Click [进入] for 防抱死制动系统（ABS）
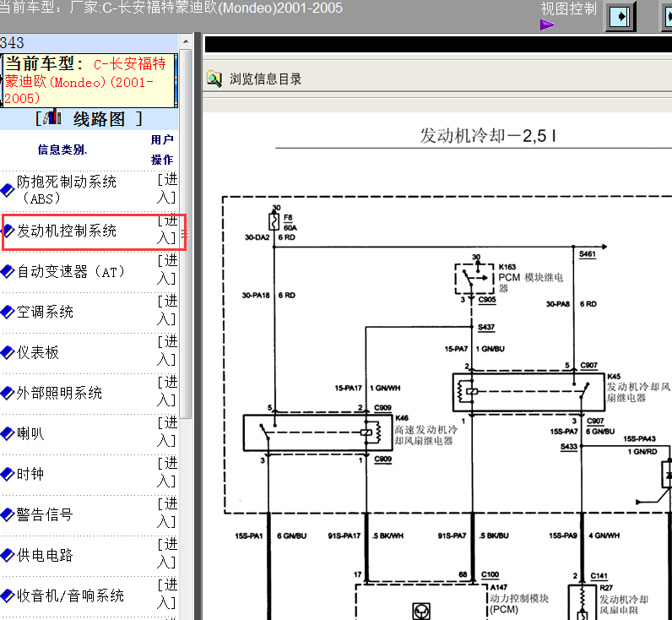 [167, 188]
